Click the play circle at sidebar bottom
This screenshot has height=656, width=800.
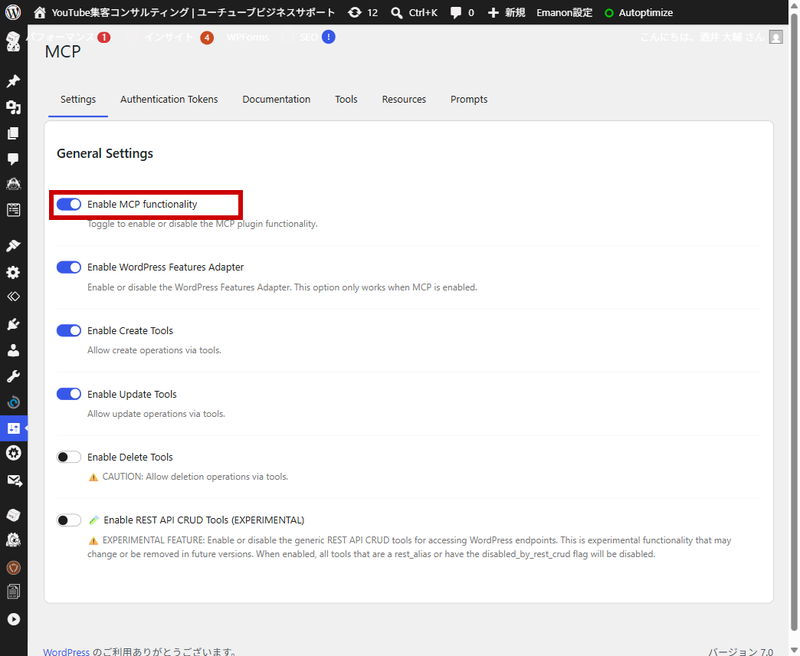tap(13, 619)
